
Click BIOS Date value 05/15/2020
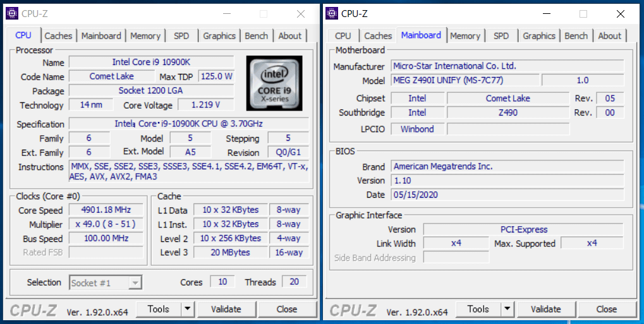pyautogui.click(x=507, y=195)
